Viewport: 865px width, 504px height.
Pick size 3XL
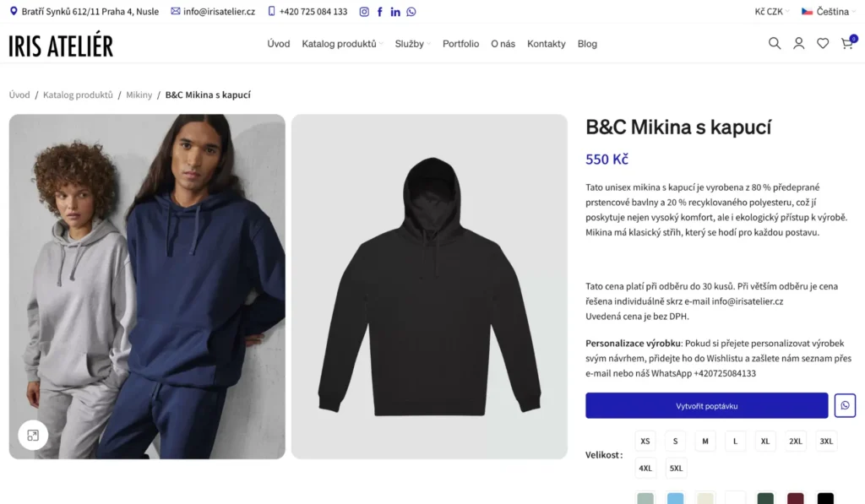[x=826, y=441]
